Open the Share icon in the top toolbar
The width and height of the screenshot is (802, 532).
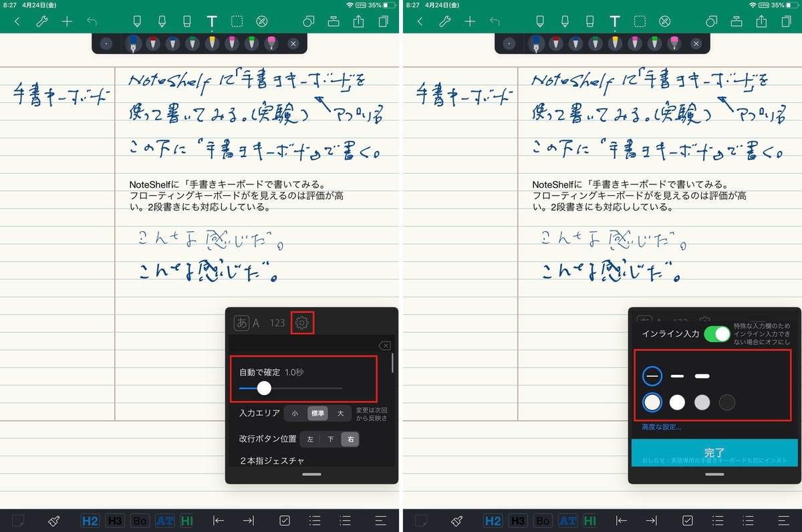(x=358, y=20)
